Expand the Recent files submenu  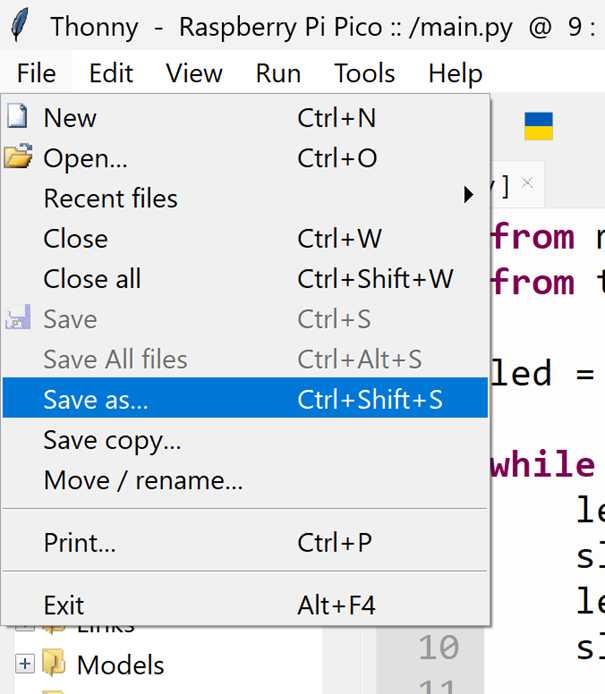pyautogui.click(x=245, y=198)
